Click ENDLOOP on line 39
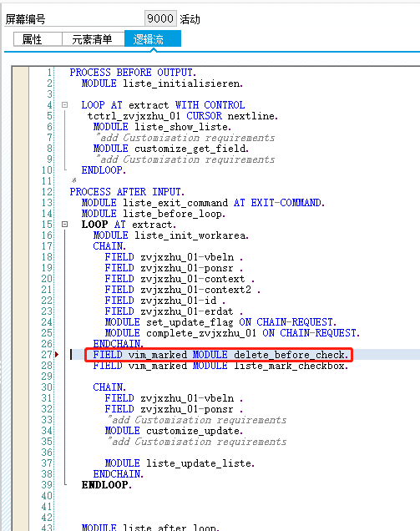Viewport: 420px width, 531px height. [107, 484]
